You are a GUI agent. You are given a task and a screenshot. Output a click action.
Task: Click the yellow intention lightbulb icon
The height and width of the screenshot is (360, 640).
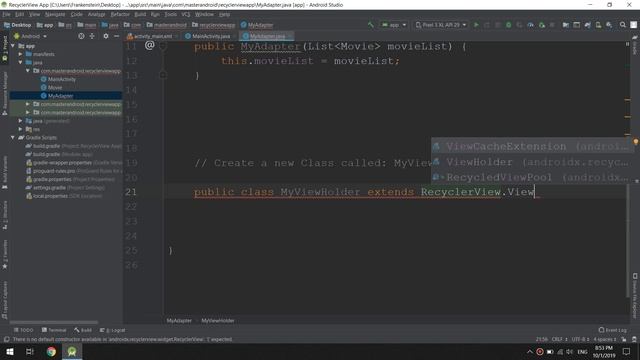click(x=636, y=142)
